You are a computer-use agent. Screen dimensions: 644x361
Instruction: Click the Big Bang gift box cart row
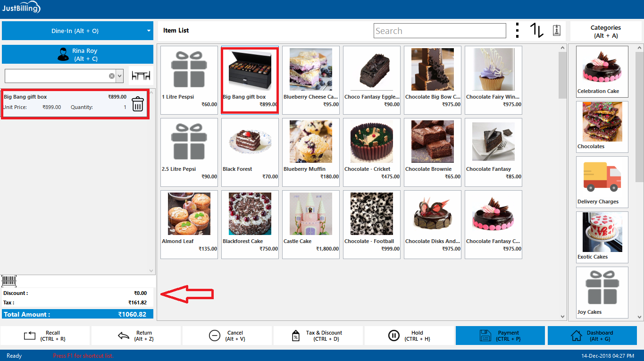(x=75, y=104)
